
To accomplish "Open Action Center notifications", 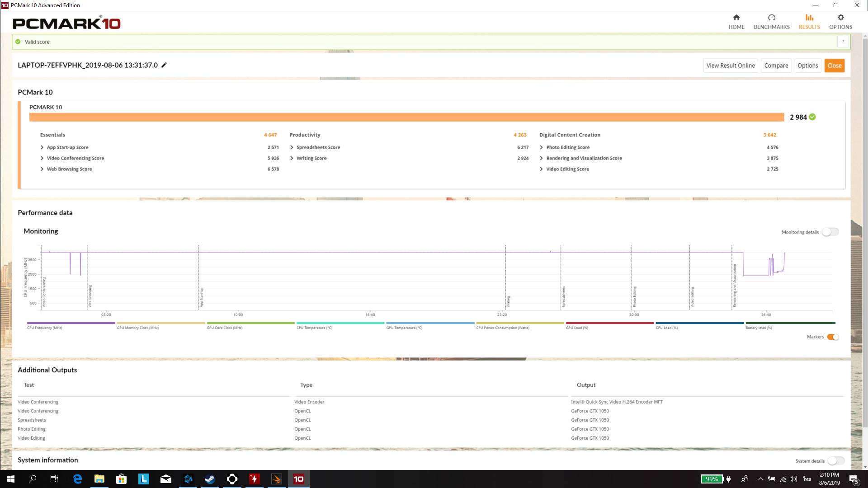I will pos(854,479).
